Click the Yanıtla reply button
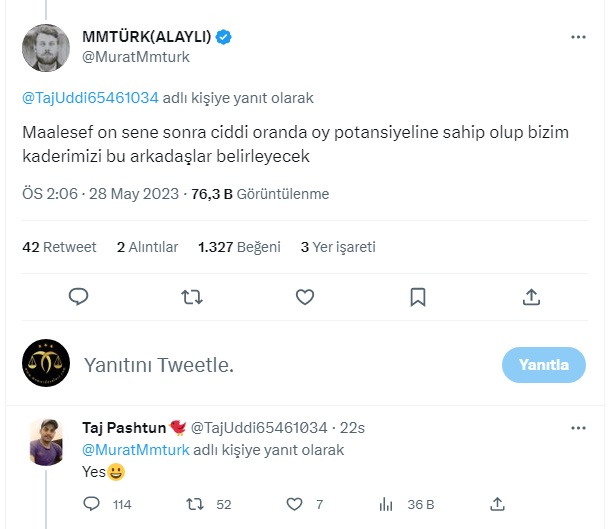The width and height of the screenshot is (613, 529). tap(543, 365)
